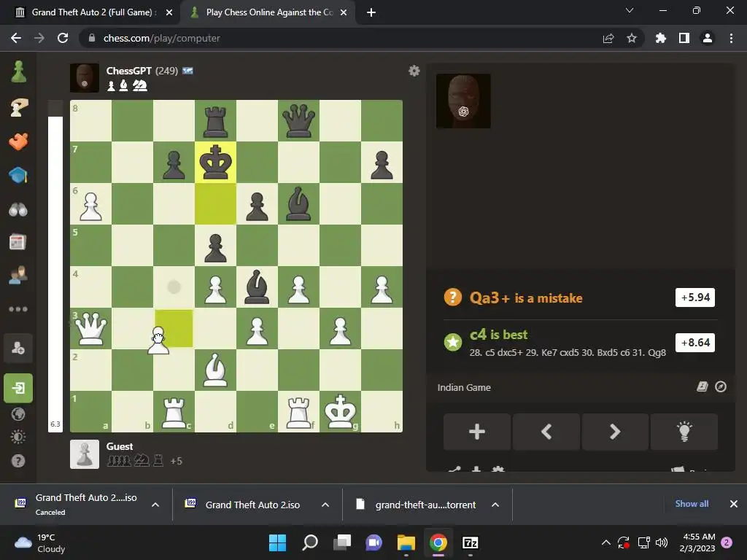Open the Learn graduation cap icon
This screenshot has height=560, width=747.
[x=18, y=175]
